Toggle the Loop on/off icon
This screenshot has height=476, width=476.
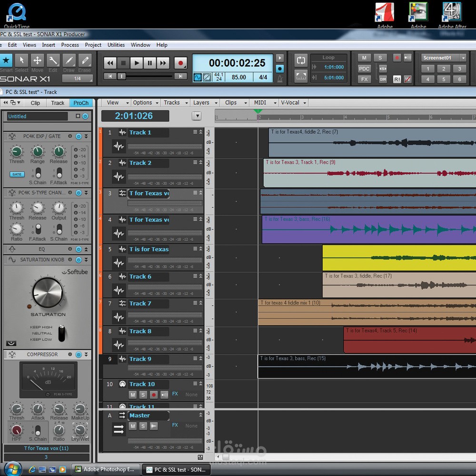pyautogui.click(x=301, y=60)
